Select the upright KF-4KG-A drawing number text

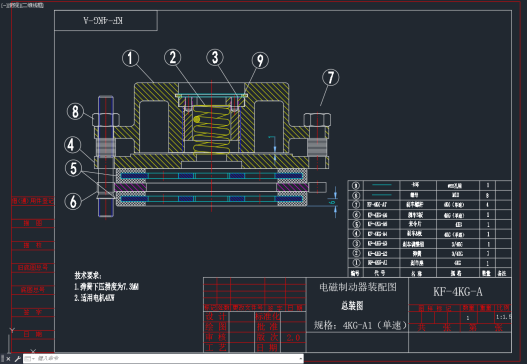click(457, 291)
